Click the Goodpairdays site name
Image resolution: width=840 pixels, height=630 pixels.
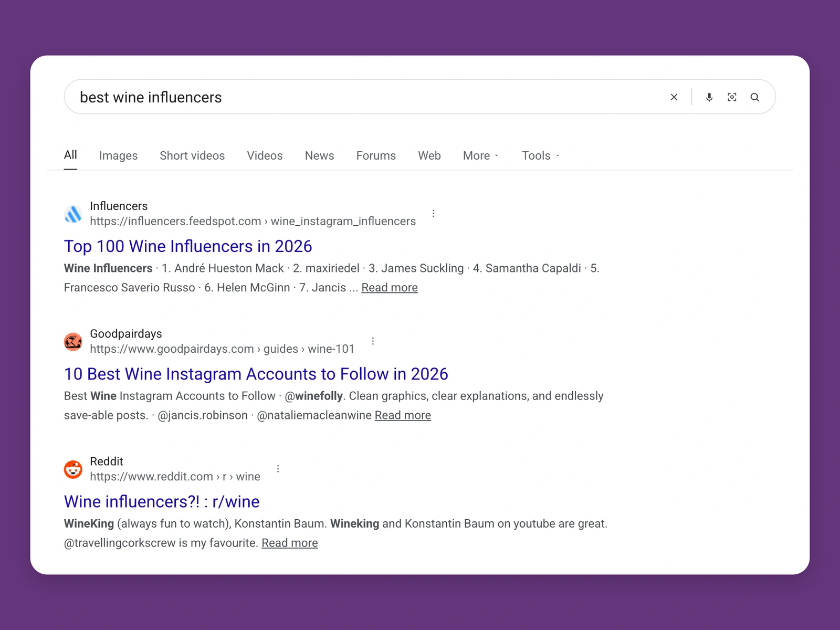126,333
